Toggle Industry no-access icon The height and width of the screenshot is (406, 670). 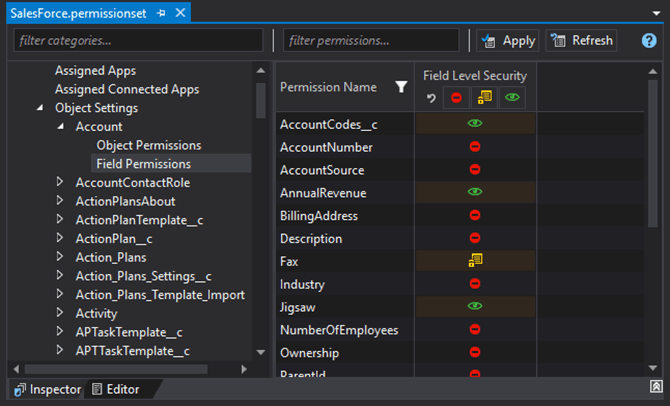coord(475,283)
